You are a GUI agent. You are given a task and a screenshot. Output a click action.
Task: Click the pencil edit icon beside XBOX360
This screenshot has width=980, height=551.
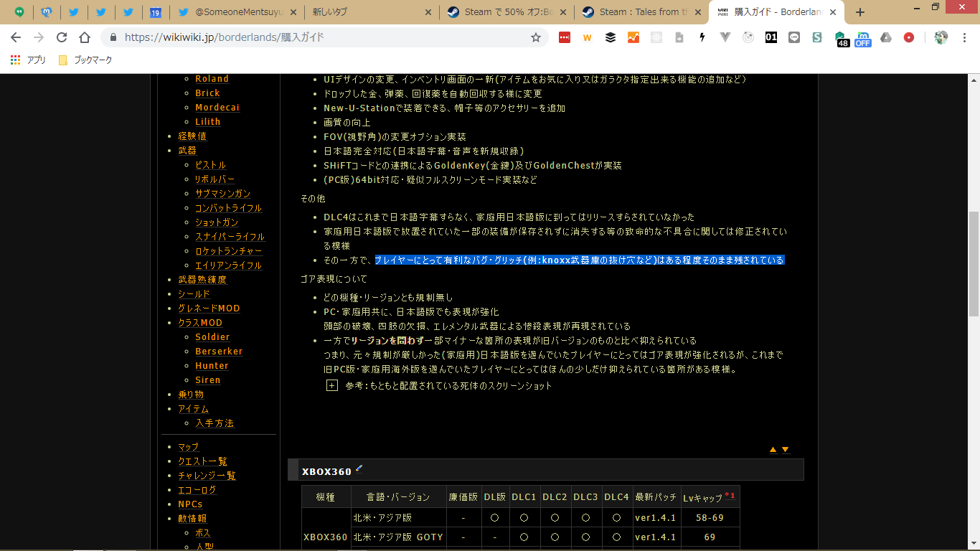coord(359,469)
